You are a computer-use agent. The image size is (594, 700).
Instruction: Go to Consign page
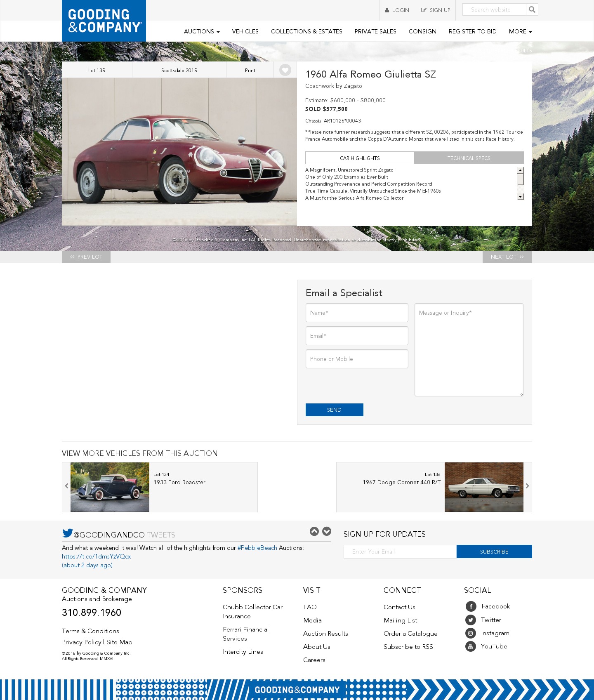[x=422, y=31]
